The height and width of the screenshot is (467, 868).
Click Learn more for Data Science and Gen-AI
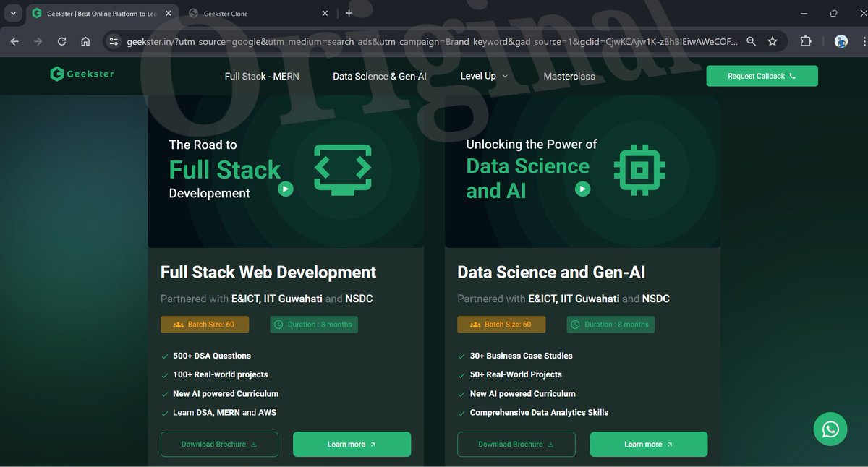[649, 445]
